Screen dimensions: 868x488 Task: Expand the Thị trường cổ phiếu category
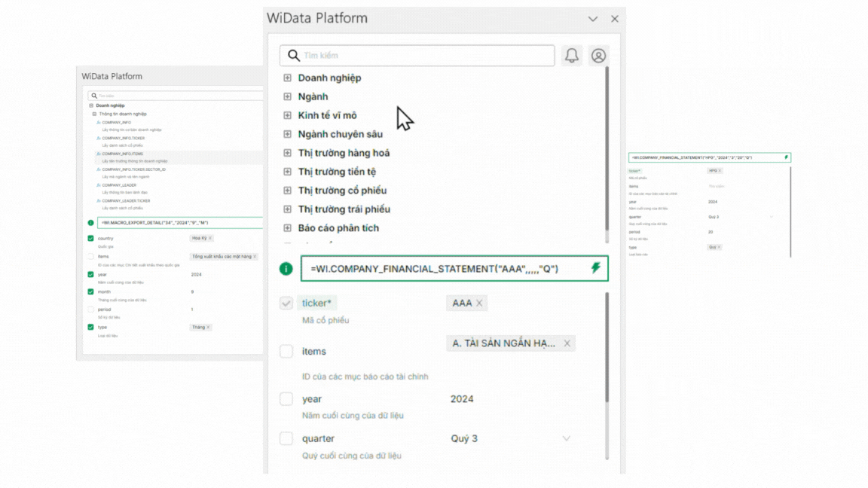click(x=287, y=191)
